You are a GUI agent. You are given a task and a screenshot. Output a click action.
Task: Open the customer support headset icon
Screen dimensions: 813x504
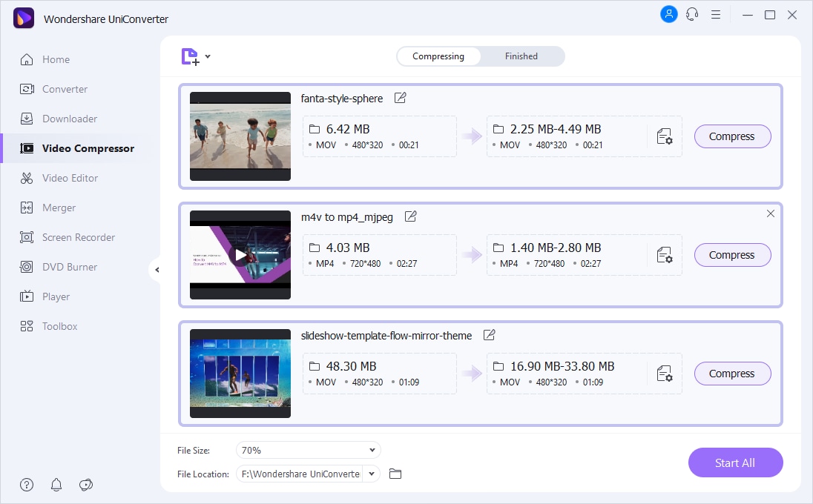[692, 14]
